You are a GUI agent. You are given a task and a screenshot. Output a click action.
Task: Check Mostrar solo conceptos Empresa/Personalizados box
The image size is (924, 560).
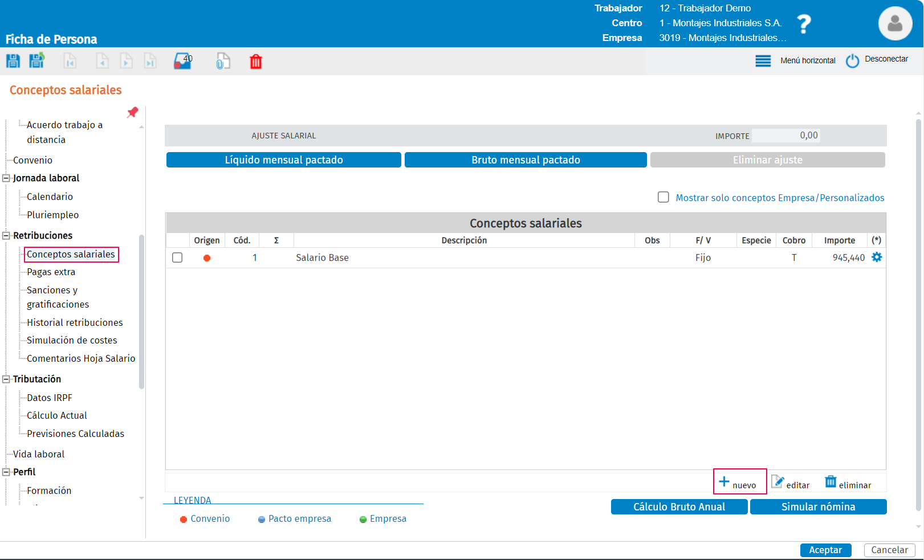[x=664, y=197]
